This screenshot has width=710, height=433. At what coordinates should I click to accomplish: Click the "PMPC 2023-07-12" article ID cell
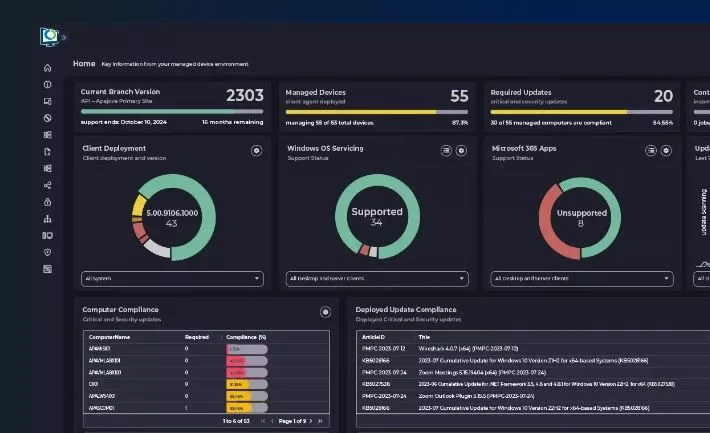[384, 349]
